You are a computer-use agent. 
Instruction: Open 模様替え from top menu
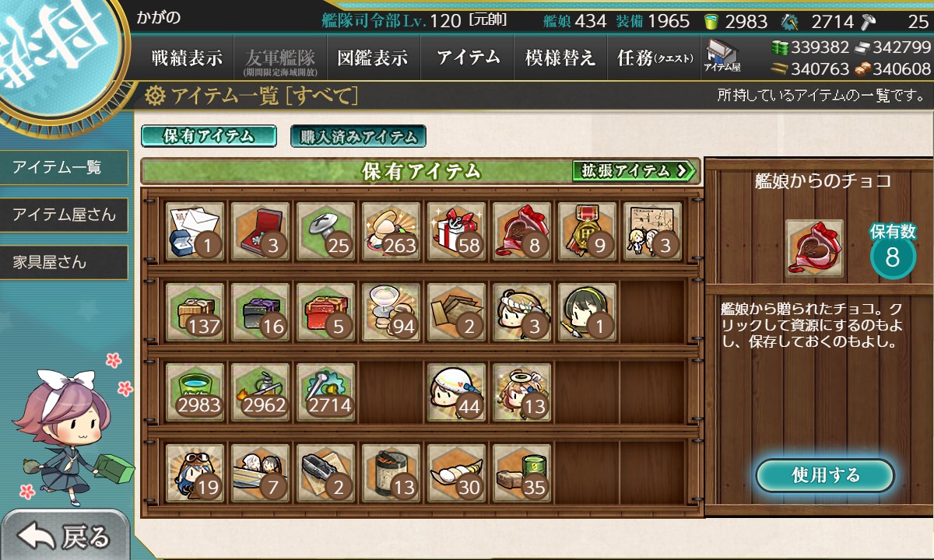(560, 58)
